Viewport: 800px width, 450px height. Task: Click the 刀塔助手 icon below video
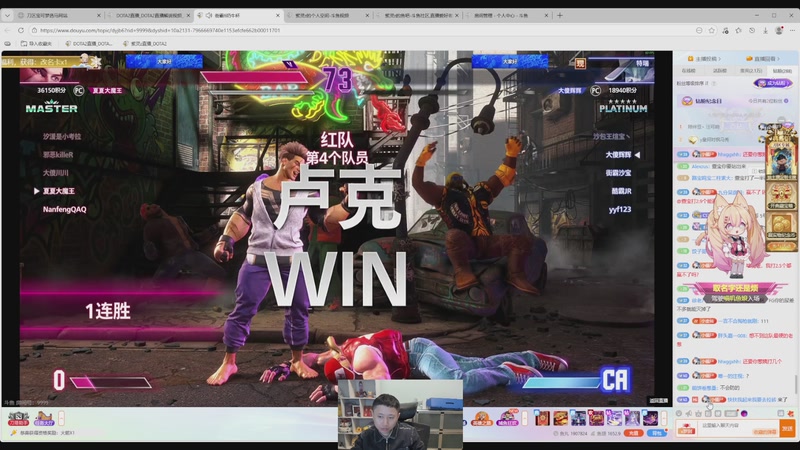click(18, 419)
